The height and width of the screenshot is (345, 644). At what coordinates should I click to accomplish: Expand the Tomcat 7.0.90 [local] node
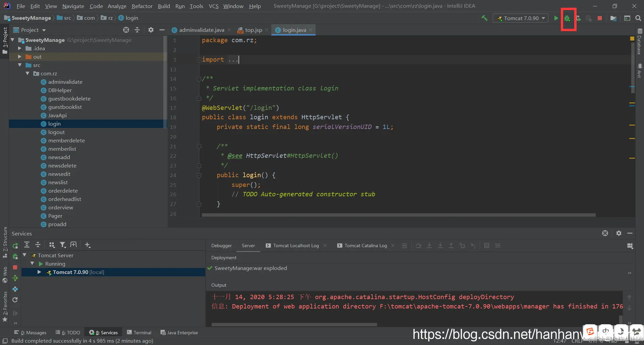[x=39, y=272]
